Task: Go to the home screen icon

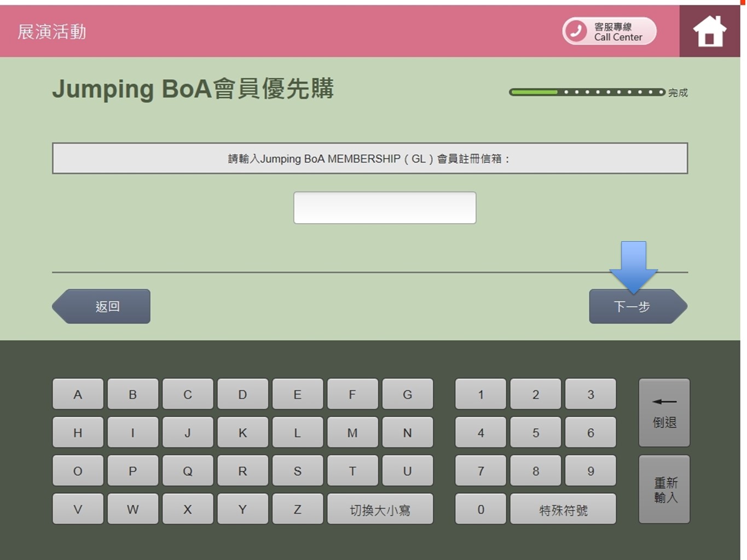Action: [x=710, y=31]
